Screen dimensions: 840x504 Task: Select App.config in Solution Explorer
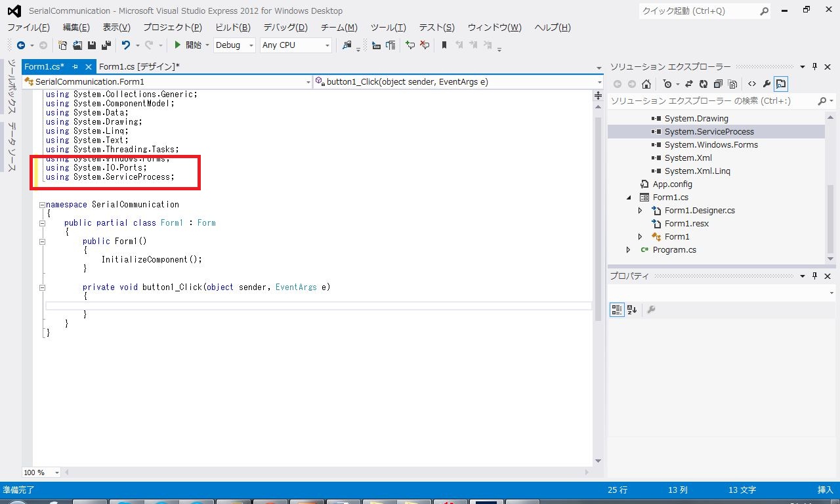click(672, 184)
